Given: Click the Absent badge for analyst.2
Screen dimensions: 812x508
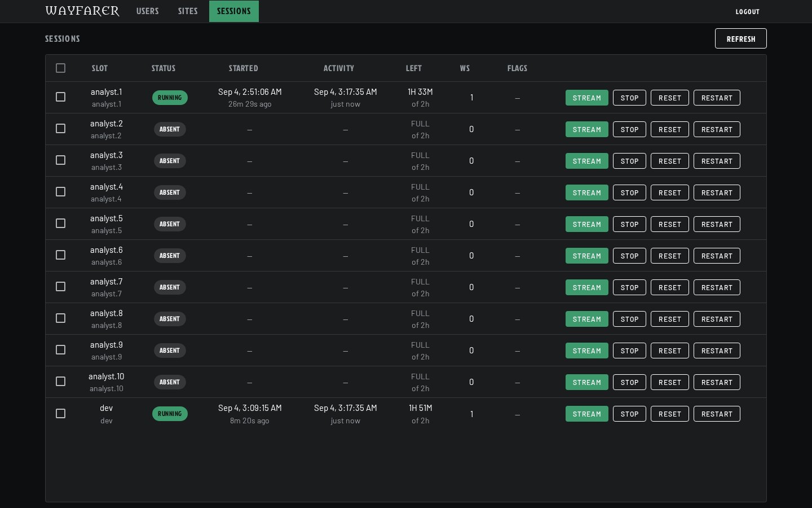Looking at the screenshot, I should coord(170,129).
